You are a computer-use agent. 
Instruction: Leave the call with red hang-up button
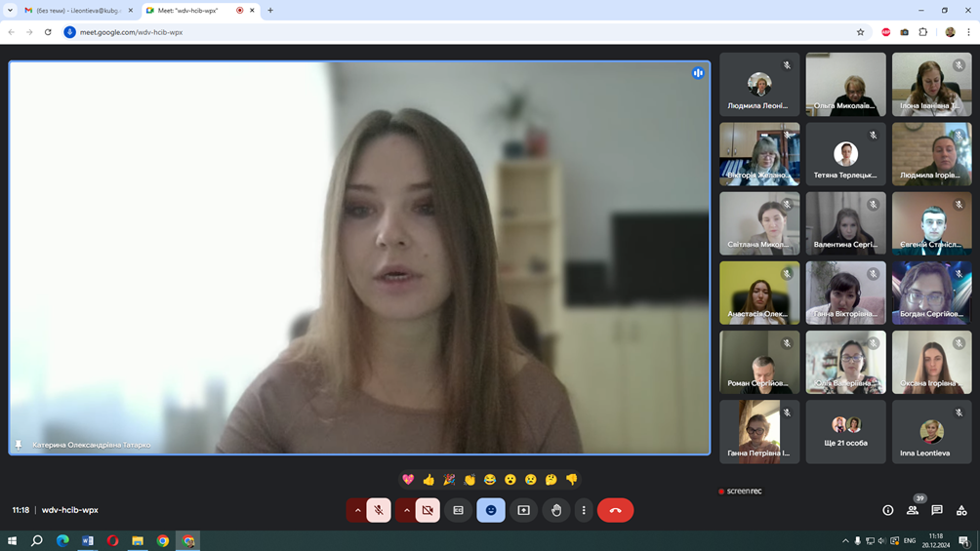[615, 510]
